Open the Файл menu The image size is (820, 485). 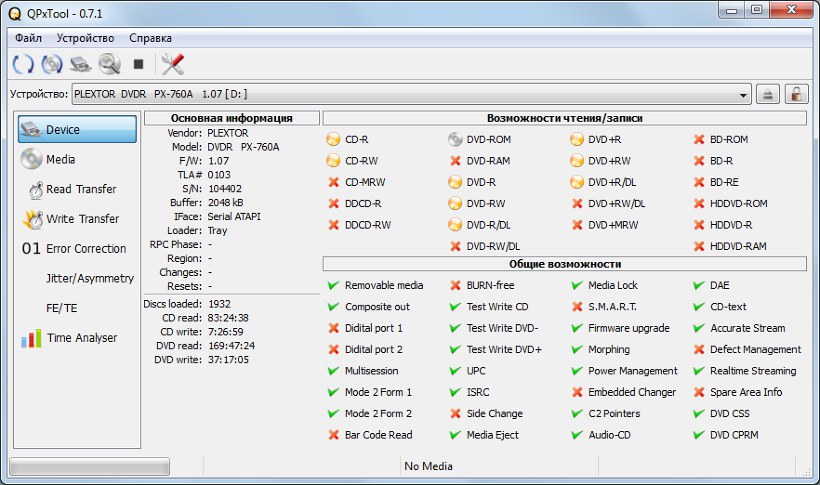(28, 37)
